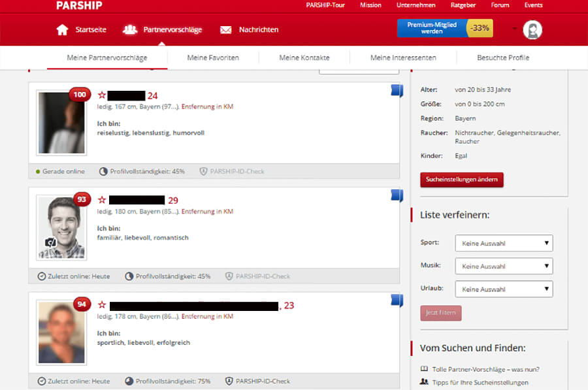Image resolution: width=588 pixels, height=390 pixels.
Task: Click the age filter 'von 20 bis 33 Jahre'
Action: [483, 89]
